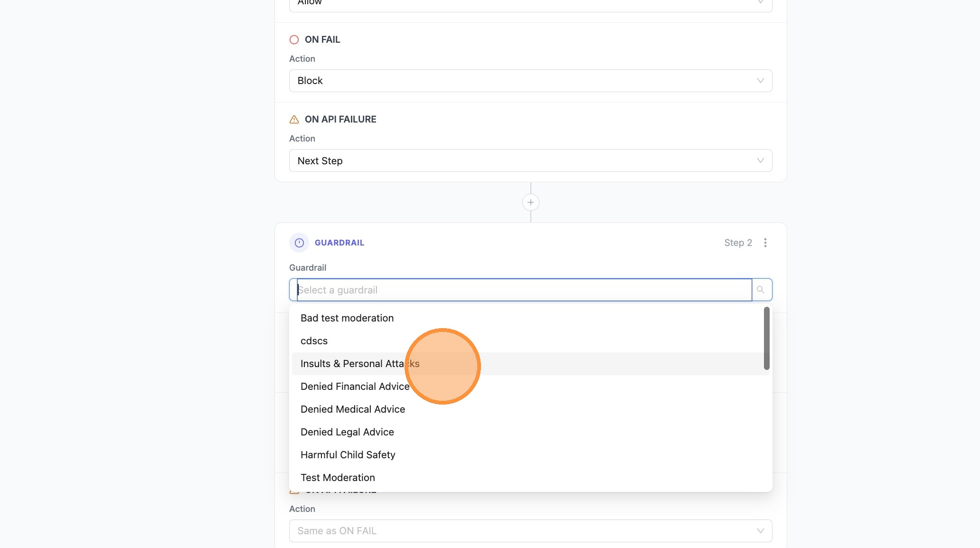
Task: Select Bad test moderation option
Action: (347, 318)
